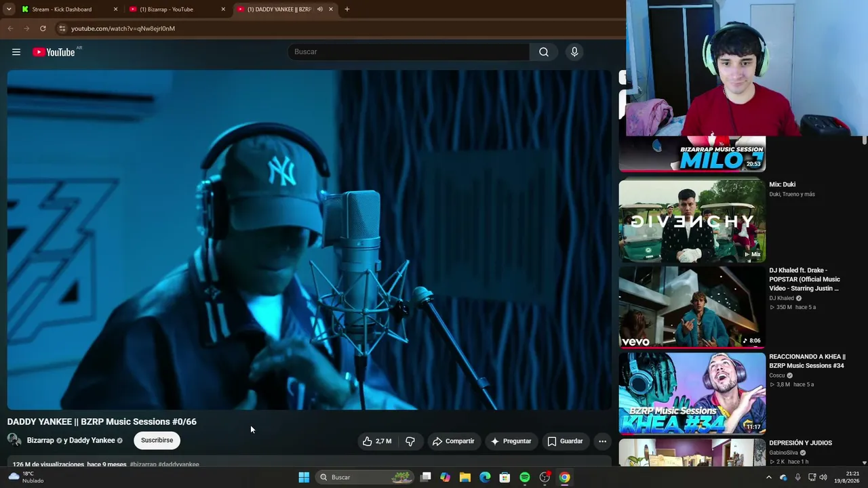The height and width of the screenshot is (488, 868).
Task: Open the Bizarrap channel name link
Action: coord(40,441)
